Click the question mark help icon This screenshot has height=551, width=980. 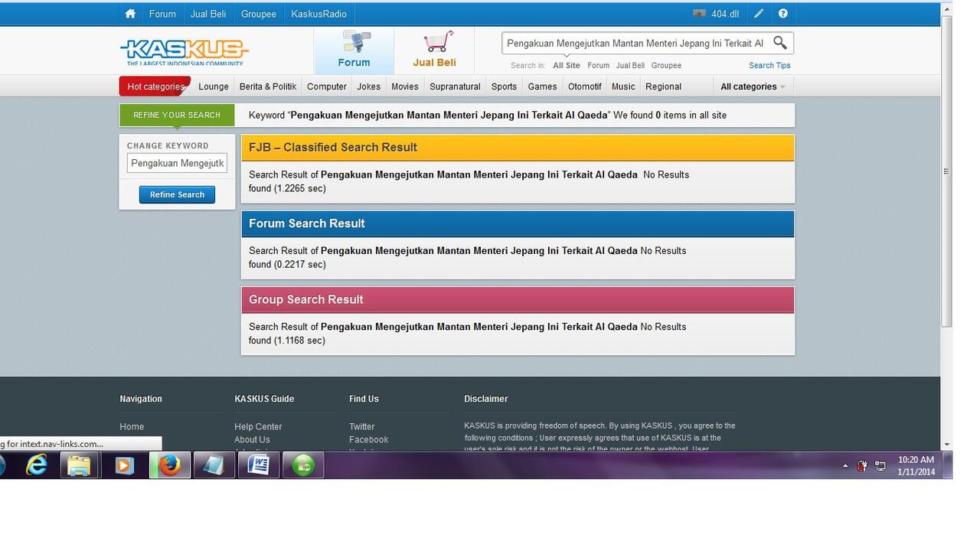pos(782,14)
